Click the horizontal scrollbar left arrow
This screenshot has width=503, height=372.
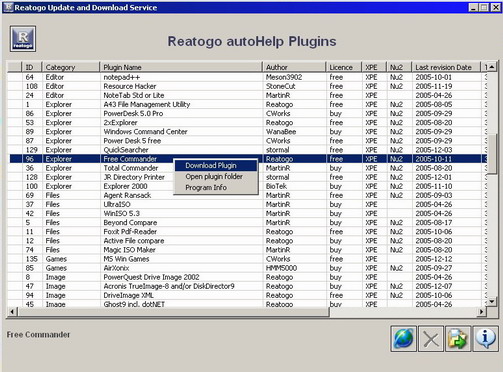(x=12, y=312)
